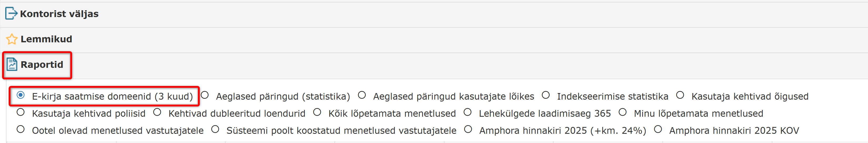Choose Lehekülgede laadimisaeg 365 option
The height and width of the screenshot is (143, 868).
[x=468, y=113]
